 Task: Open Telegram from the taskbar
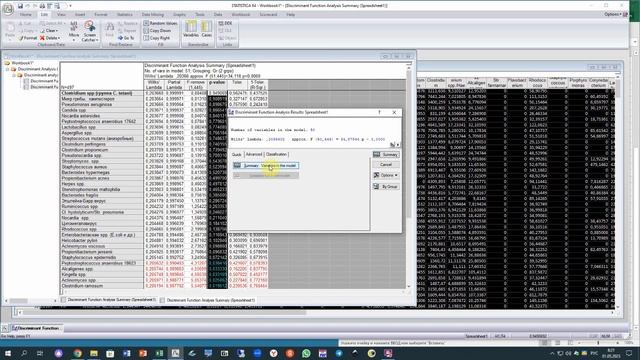click(339, 353)
